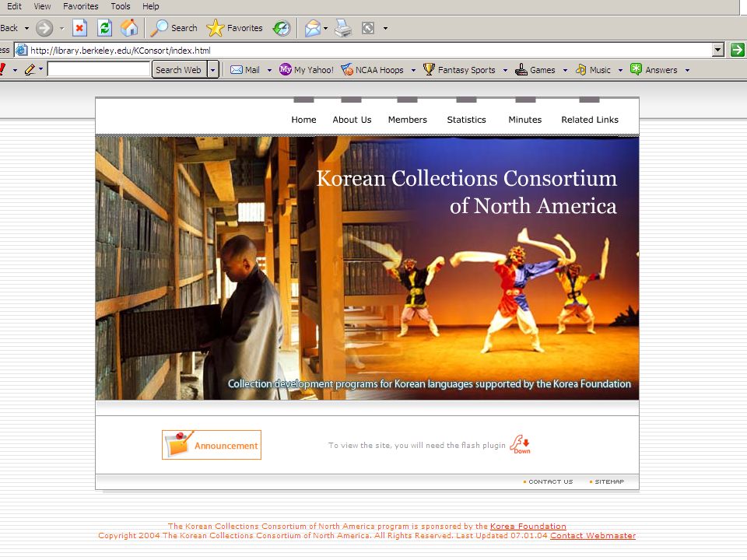Screen dimensions: 747x560
Task: Click the Announcement button
Action: coord(212,445)
